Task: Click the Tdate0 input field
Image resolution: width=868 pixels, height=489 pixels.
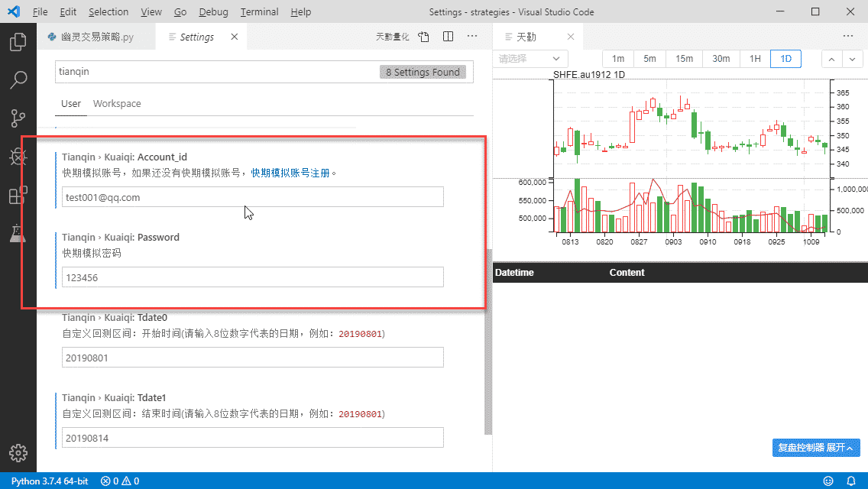Action: coord(252,358)
